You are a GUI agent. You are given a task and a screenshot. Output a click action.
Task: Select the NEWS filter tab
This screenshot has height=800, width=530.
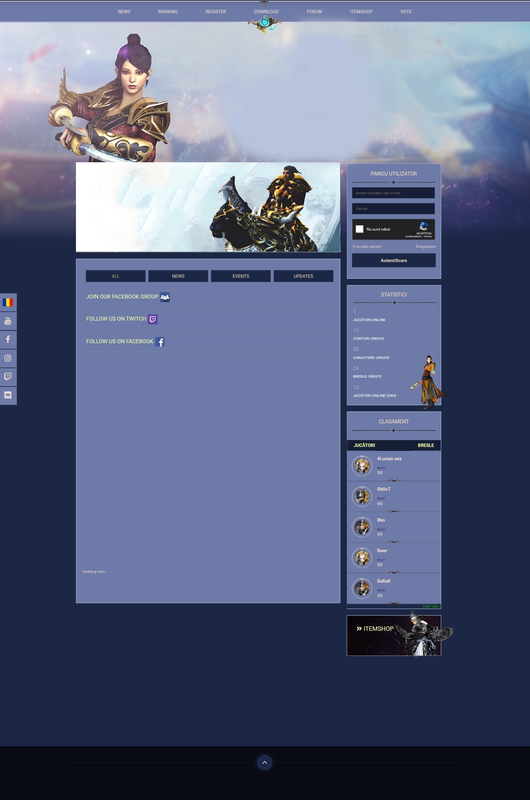click(x=178, y=276)
